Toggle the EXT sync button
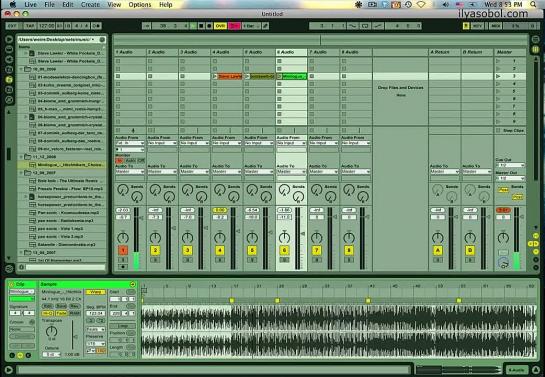Screen dimensions: 545x377 (x=12, y=26)
